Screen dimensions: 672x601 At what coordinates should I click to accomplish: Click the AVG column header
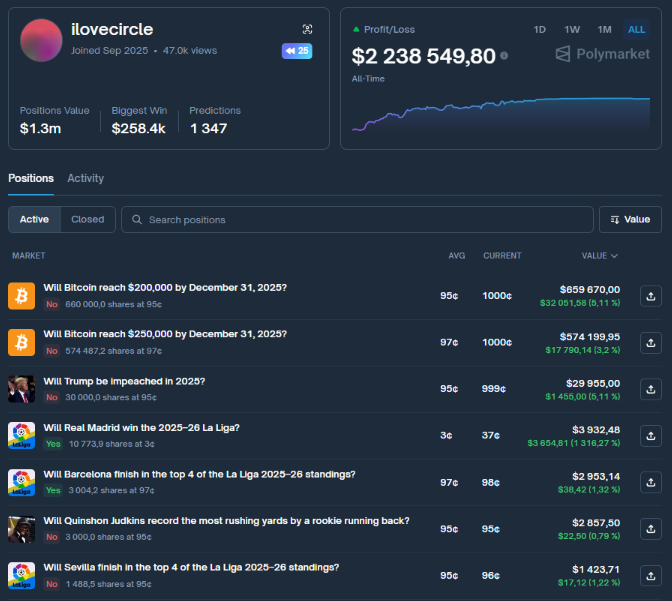(456, 256)
